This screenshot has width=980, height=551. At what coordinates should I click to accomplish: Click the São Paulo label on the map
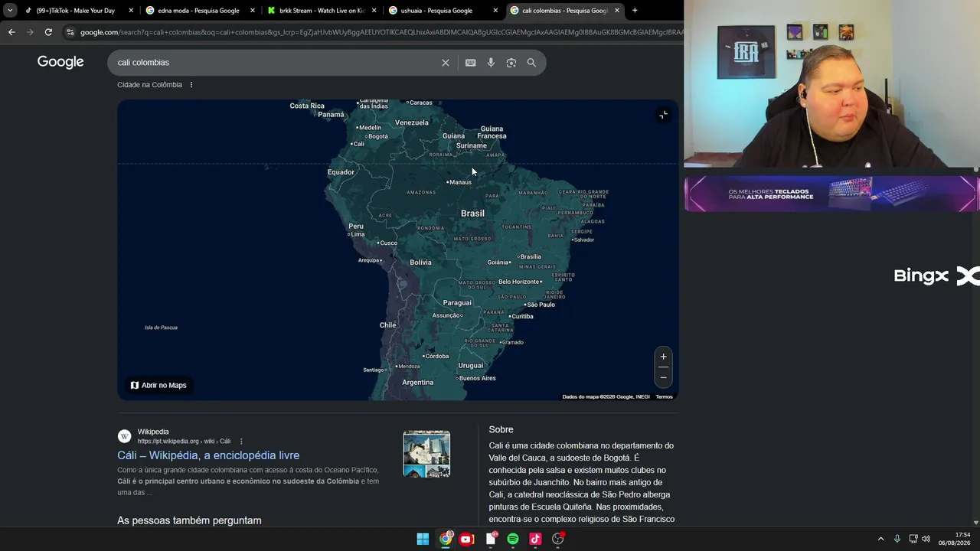[541, 305]
